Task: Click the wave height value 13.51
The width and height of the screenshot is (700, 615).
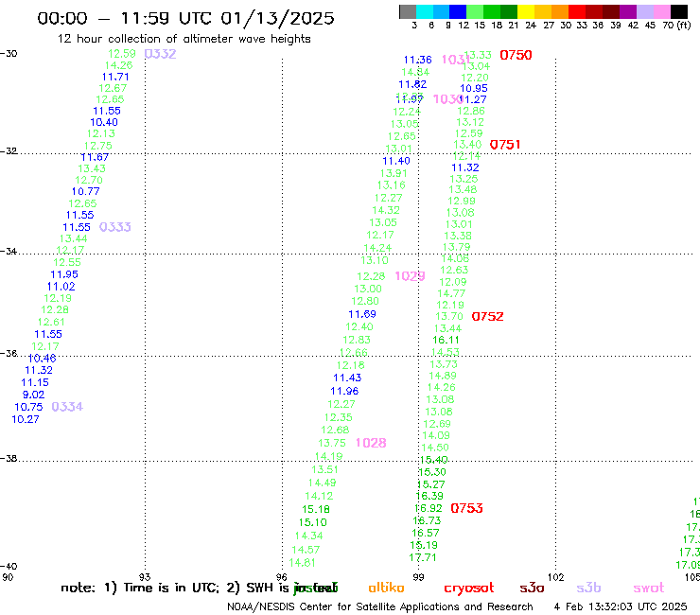Action: [x=324, y=469]
